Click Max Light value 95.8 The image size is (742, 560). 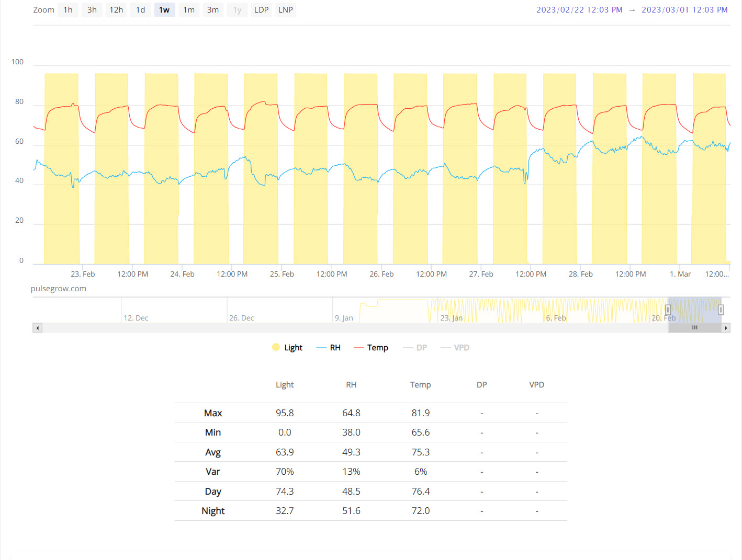(x=285, y=413)
